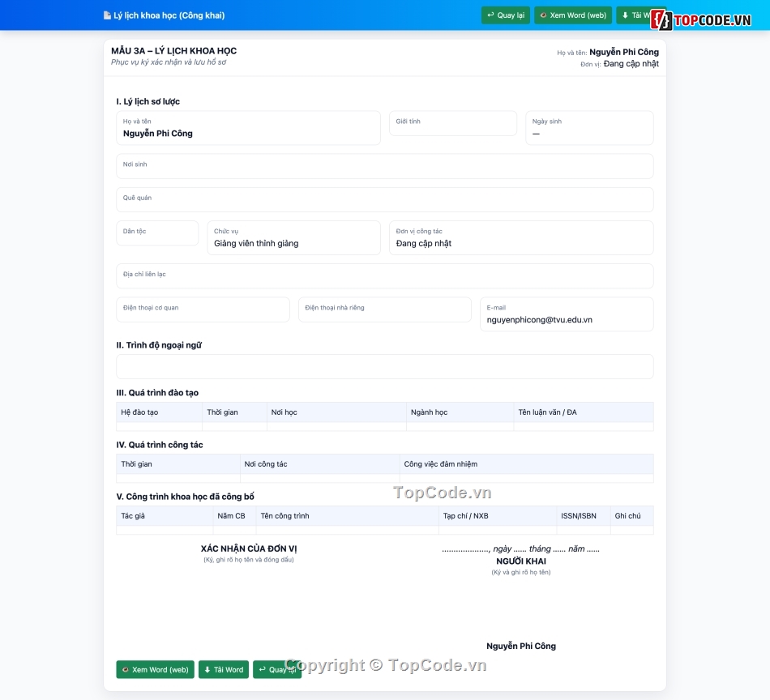Click the 'Hệ đào tạo' column header
The width and height of the screenshot is (770, 700).
tap(159, 412)
